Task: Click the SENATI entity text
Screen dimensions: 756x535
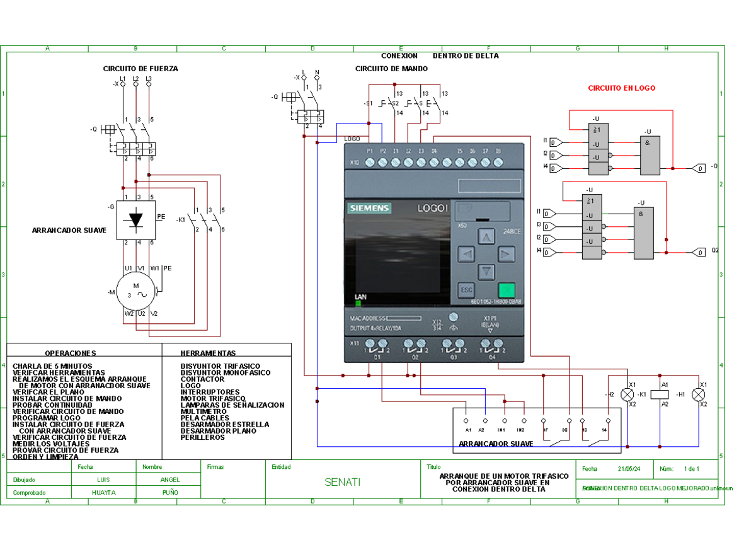Action: point(343,482)
